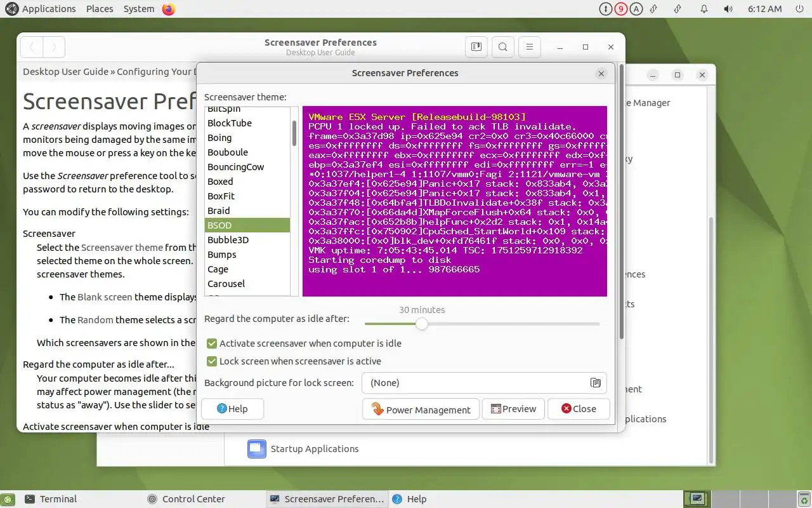
Task: Select the Bubble3D screensaver theme
Action: click(x=247, y=240)
